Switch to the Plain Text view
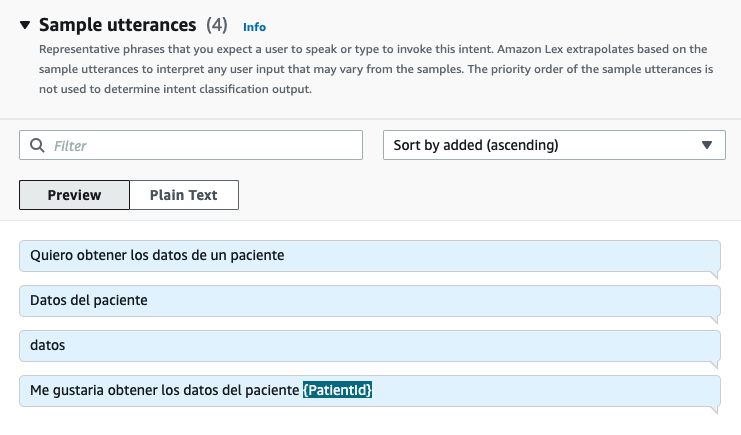The image size is (741, 435). click(x=183, y=195)
